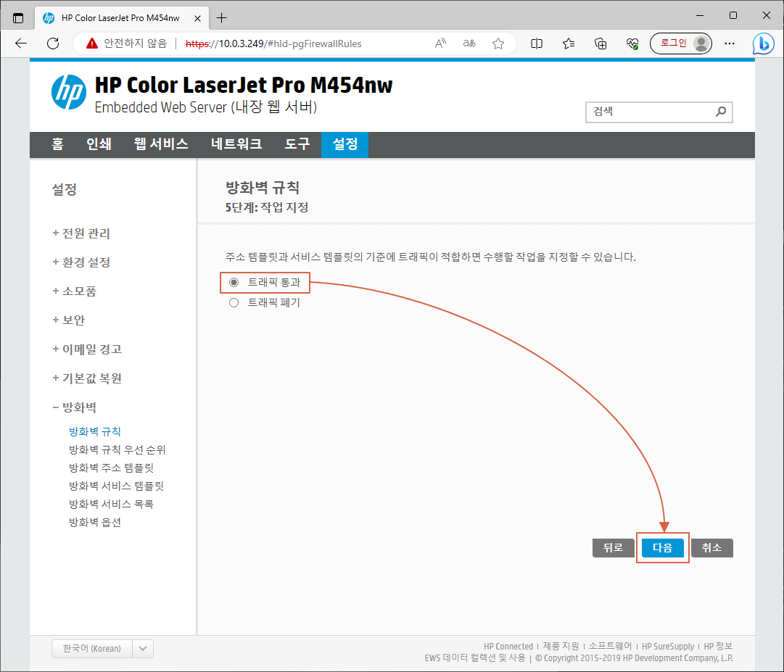784x672 pixels.
Task: Open the HP 정보 footer link
Action: click(x=718, y=647)
